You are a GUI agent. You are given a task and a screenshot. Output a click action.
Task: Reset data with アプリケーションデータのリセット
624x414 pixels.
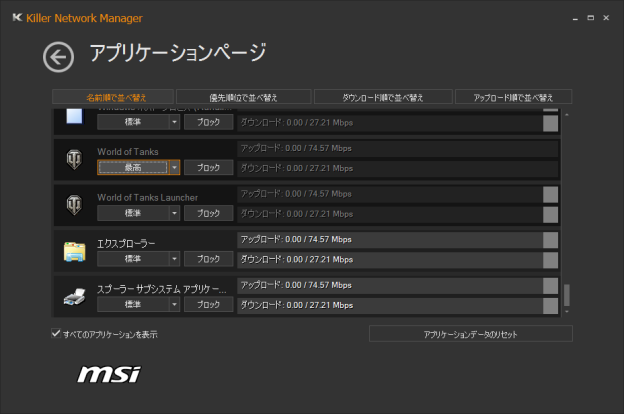coord(471,334)
